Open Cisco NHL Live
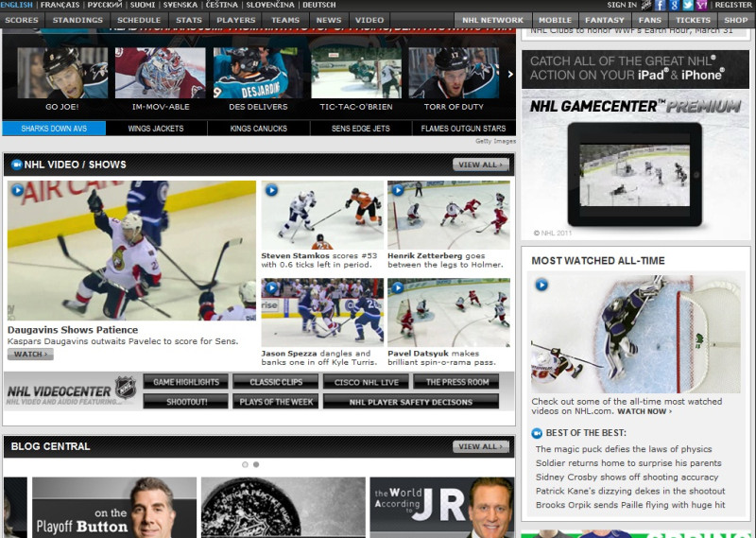Image resolution: width=756 pixels, height=538 pixels. [366, 382]
